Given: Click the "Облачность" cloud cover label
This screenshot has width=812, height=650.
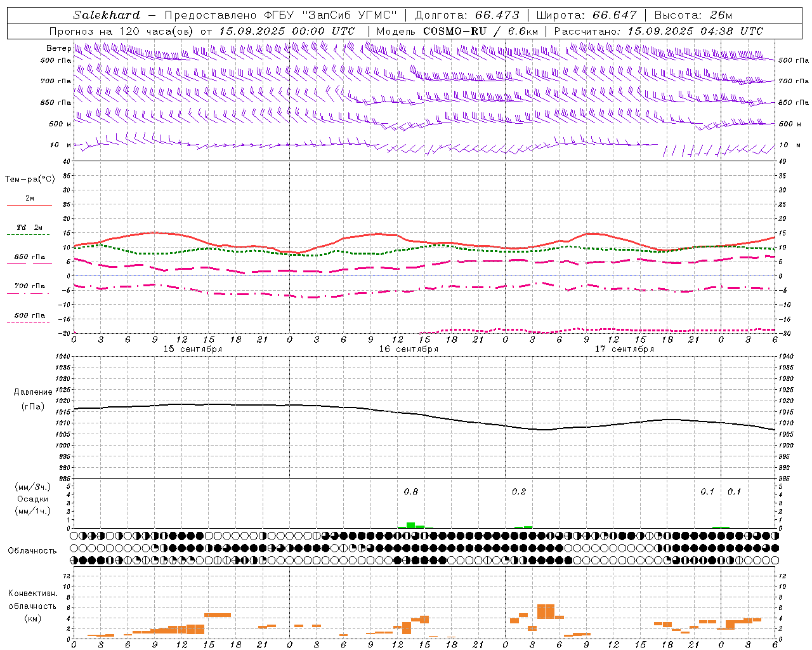Looking at the screenshot, I should tap(32, 550).
